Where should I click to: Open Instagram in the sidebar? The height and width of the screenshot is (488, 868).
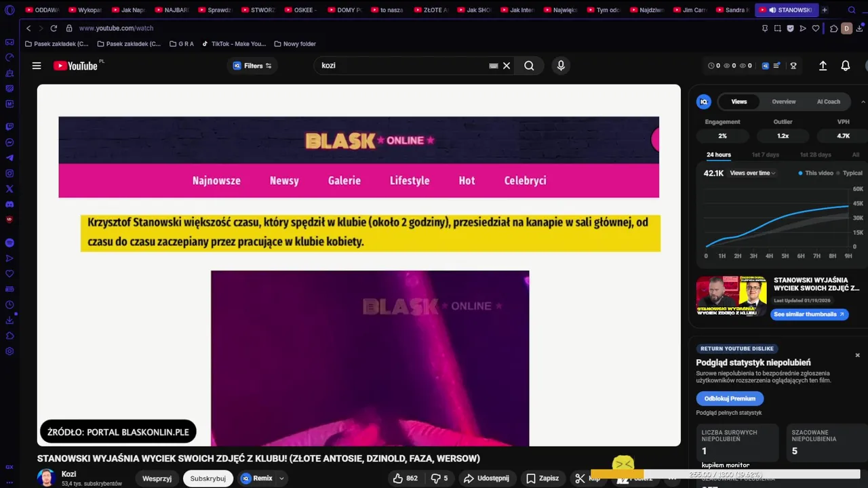9,174
